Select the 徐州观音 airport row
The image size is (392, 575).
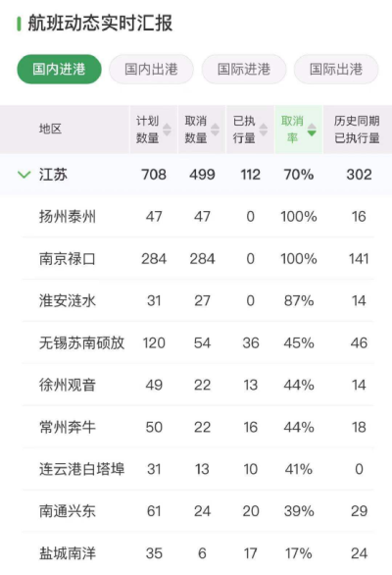pyautogui.click(x=198, y=385)
